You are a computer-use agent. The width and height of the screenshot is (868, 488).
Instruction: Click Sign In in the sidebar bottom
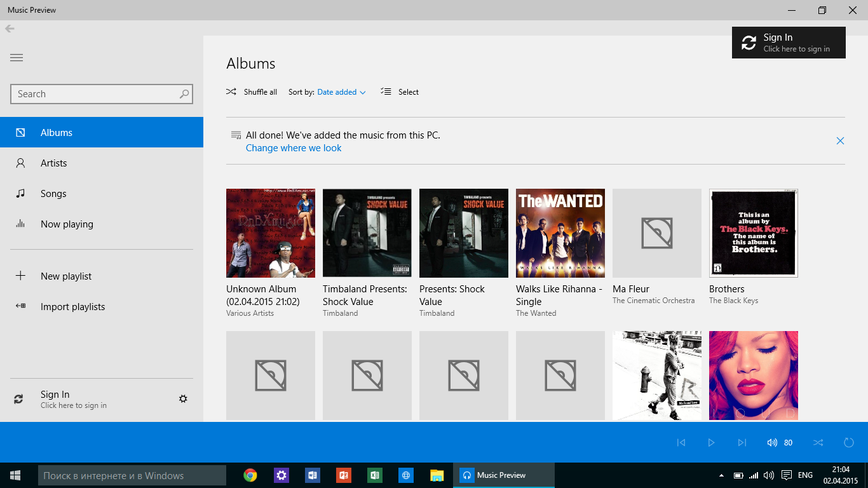[x=74, y=400]
